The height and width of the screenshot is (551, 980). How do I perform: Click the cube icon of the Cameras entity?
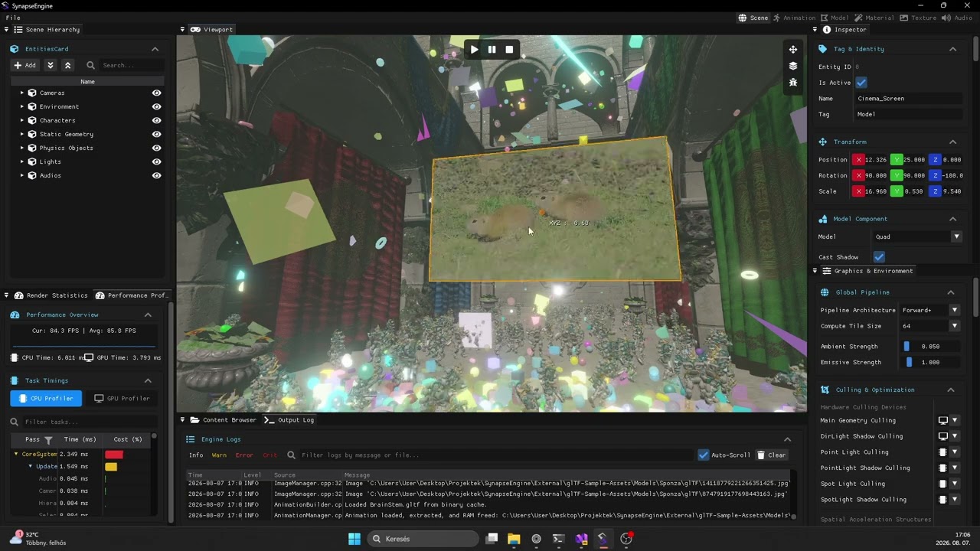32,93
